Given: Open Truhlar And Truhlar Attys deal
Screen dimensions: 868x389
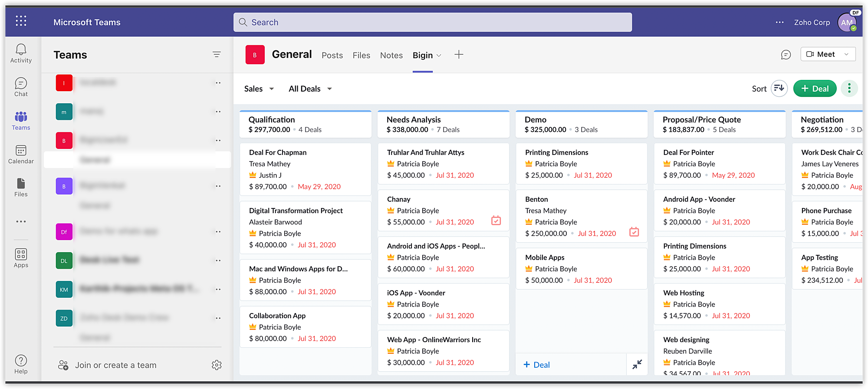Looking at the screenshot, I should 444,164.
